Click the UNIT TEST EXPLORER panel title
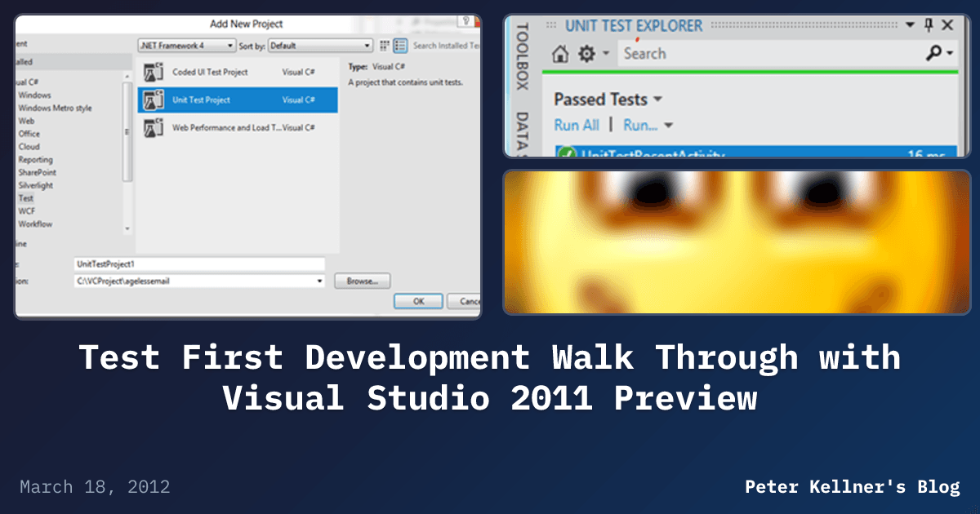The width and height of the screenshot is (980, 514). pyautogui.click(x=634, y=25)
